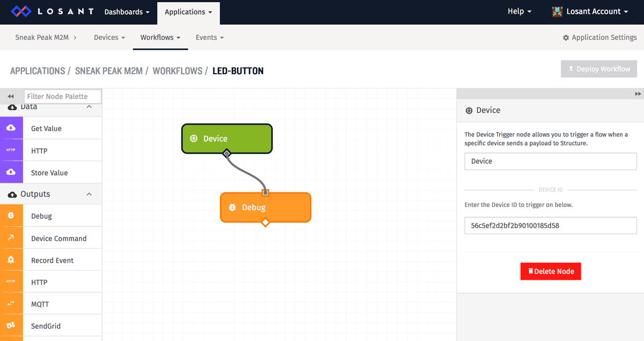Select the Record Event palette item
The height and width of the screenshot is (341, 644).
[x=51, y=260]
